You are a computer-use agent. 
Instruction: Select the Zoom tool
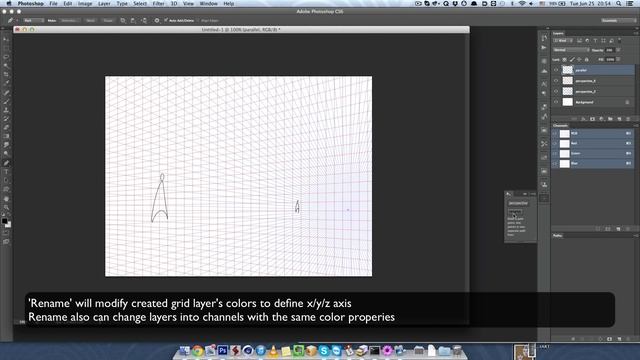tap(6, 208)
